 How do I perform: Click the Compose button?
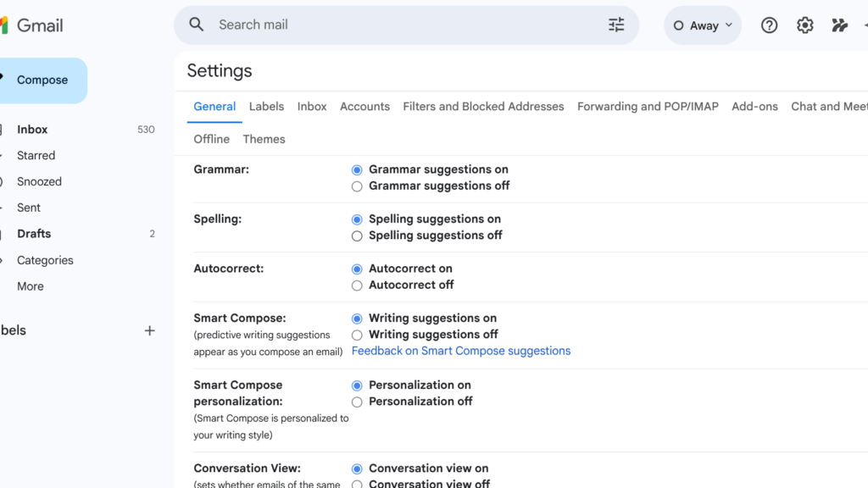click(x=42, y=80)
